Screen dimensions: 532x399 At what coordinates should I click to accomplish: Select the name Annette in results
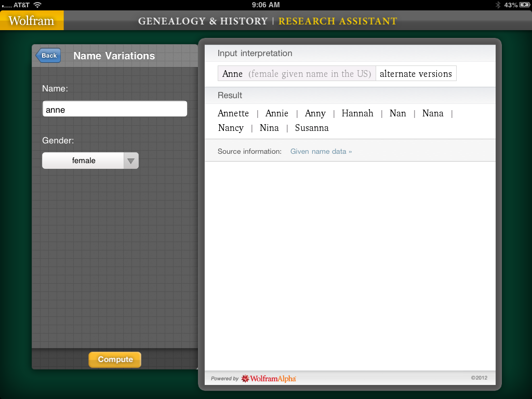click(x=233, y=113)
